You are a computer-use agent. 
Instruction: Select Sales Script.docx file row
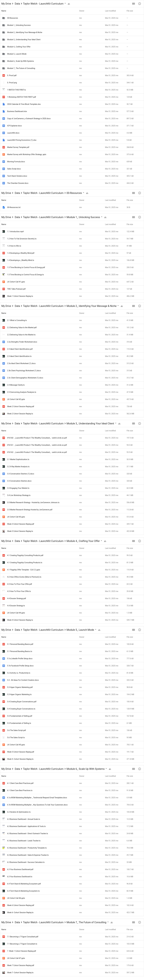click(72, 169)
